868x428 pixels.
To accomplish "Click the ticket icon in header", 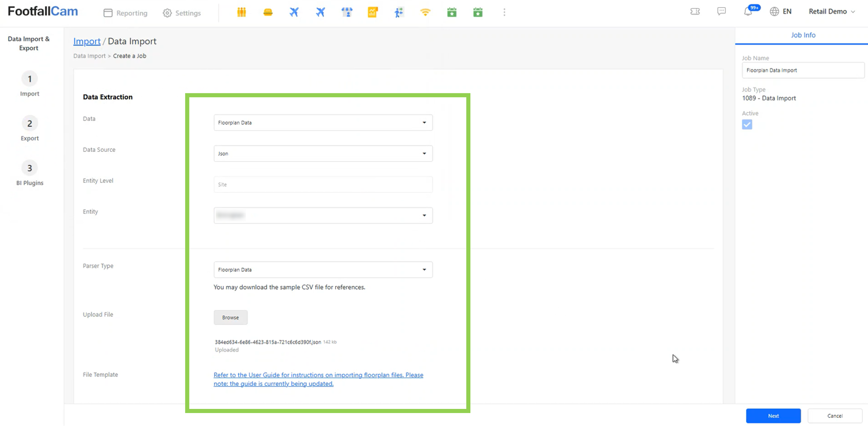I will tap(695, 11).
